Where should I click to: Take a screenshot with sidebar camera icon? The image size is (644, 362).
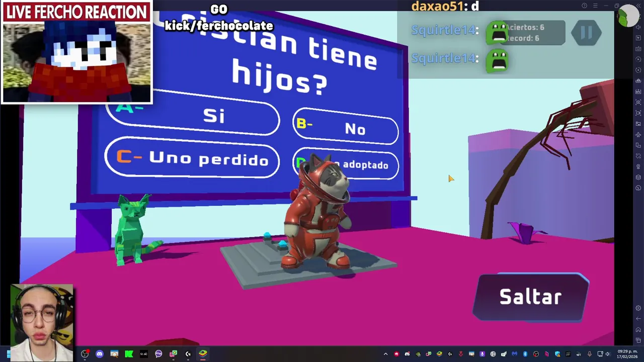coord(638,102)
